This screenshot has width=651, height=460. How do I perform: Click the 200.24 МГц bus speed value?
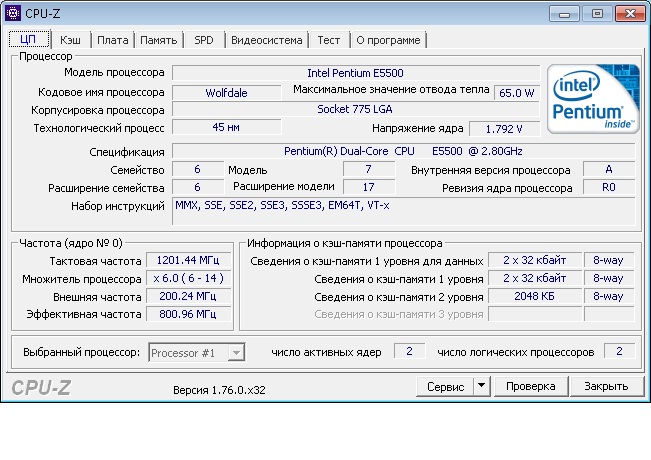tap(188, 296)
